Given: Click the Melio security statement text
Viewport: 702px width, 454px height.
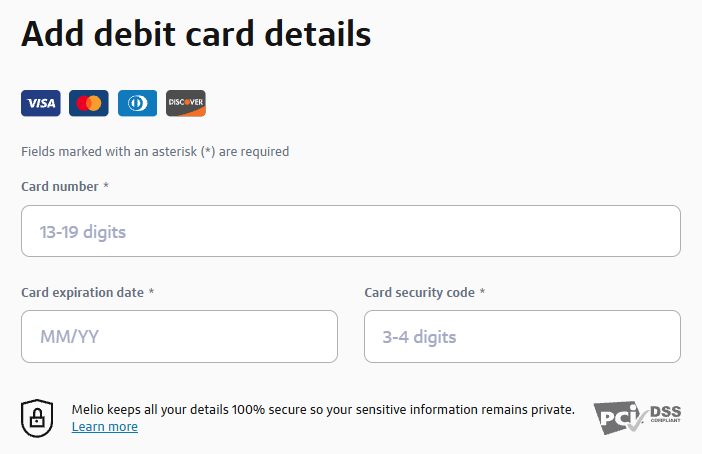Looking at the screenshot, I should 323,410.
